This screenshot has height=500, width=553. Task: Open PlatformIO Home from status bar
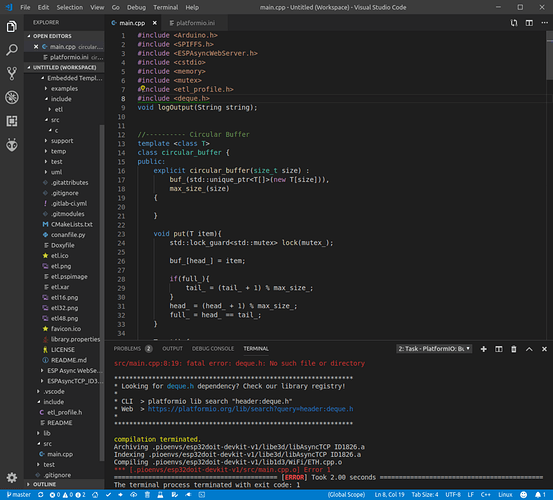click(x=95, y=495)
